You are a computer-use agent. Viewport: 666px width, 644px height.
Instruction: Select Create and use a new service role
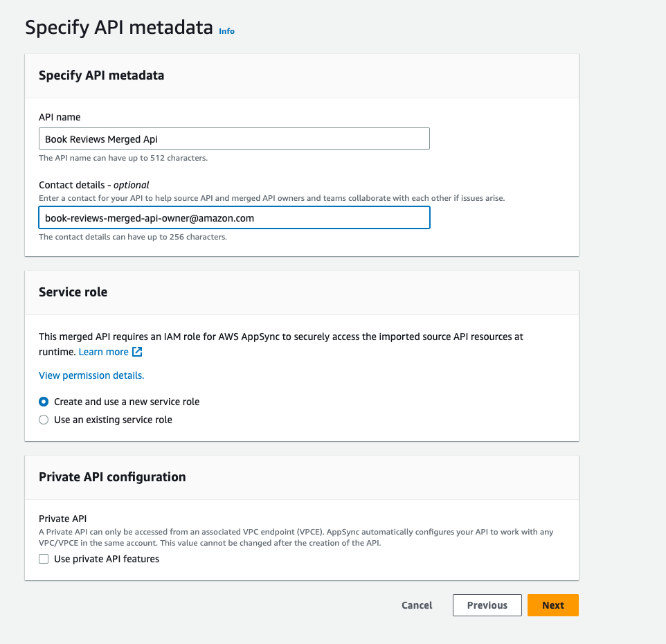[44, 402]
